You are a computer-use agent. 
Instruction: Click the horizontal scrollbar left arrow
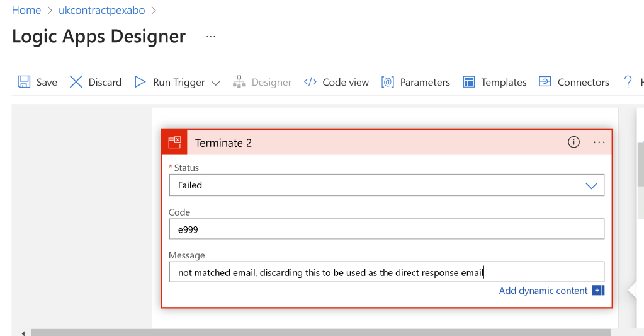tap(23, 333)
